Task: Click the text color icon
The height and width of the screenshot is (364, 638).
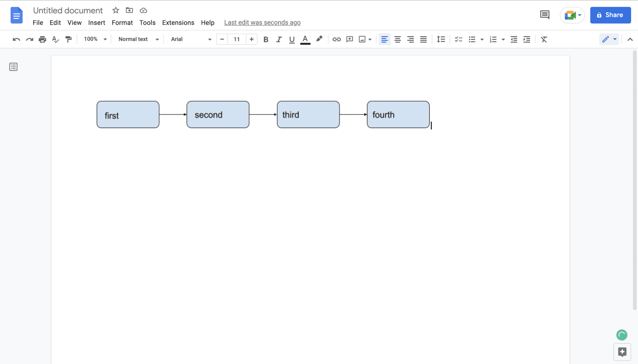Action: pyautogui.click(x=306, y=40)
